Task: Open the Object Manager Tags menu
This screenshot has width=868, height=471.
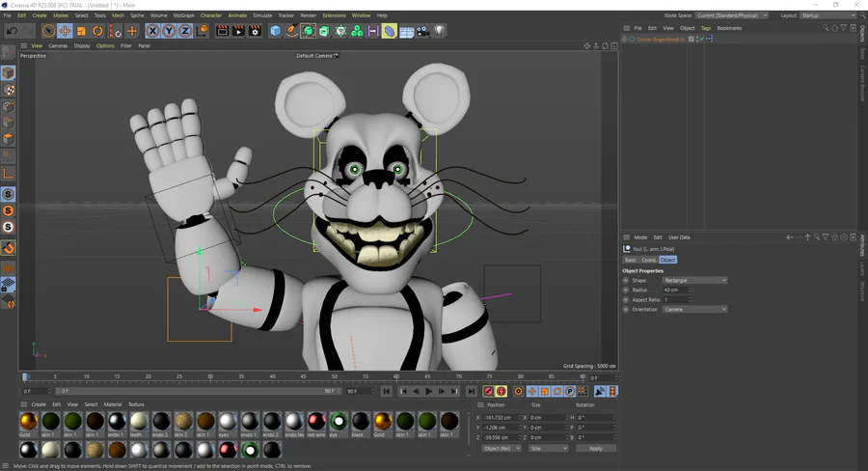Action: click(706, 28)
